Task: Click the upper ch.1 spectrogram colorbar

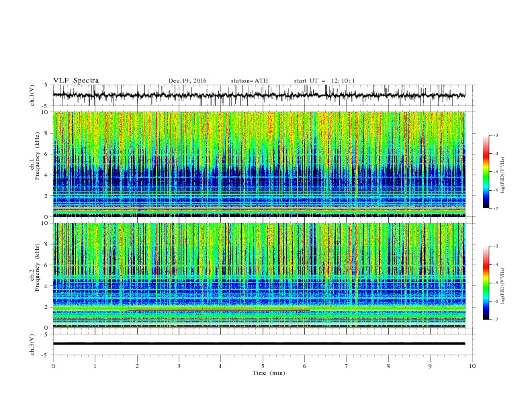Action: [x=486, y=172]
